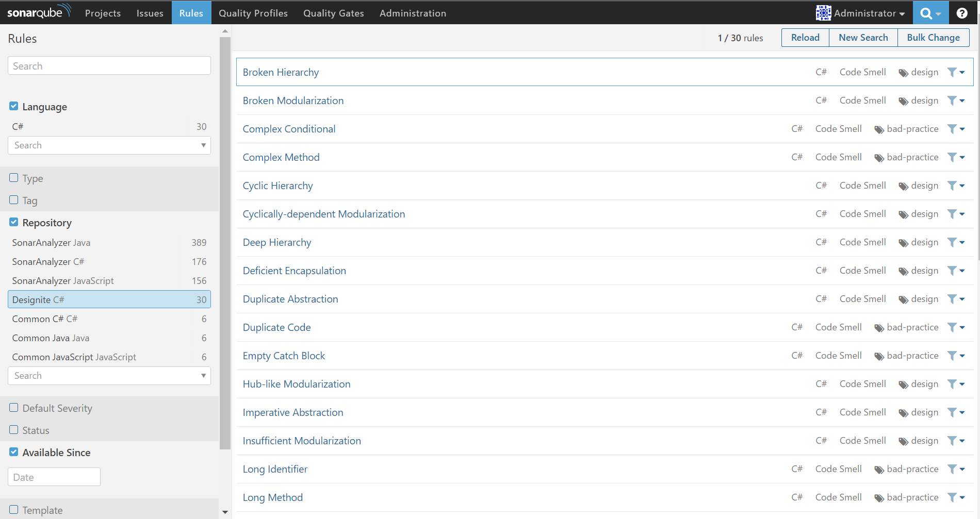Open the Empty Catch Block rule link

coord(284,356)
